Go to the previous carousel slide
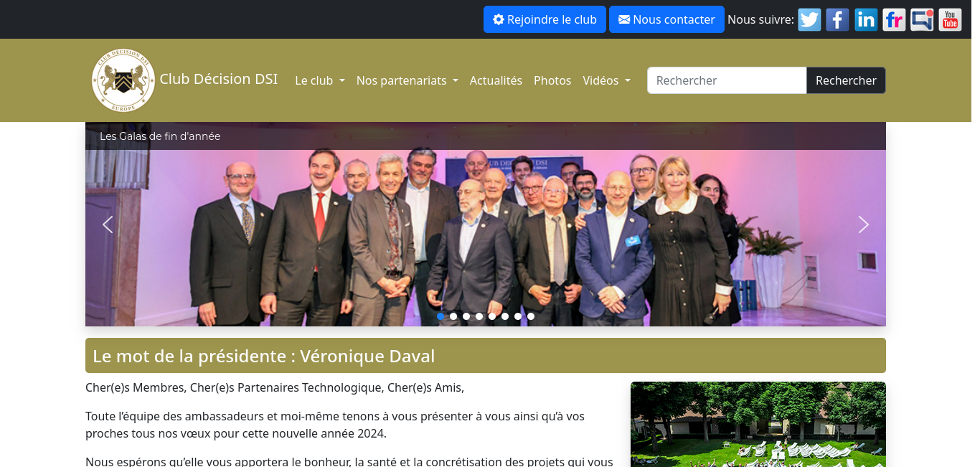980x467 pixels. click(108, 225)
